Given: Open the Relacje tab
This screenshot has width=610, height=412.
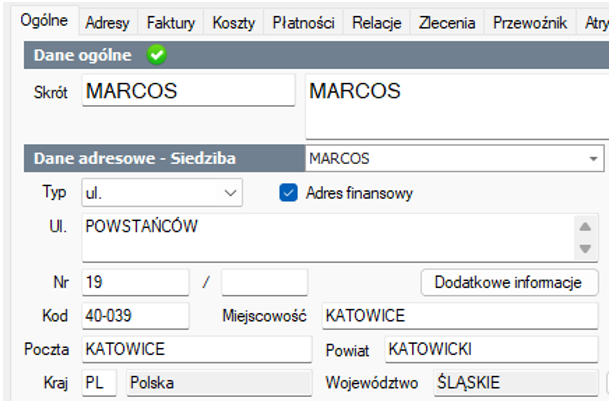Looking at the screenshot, I should (378, 22).
